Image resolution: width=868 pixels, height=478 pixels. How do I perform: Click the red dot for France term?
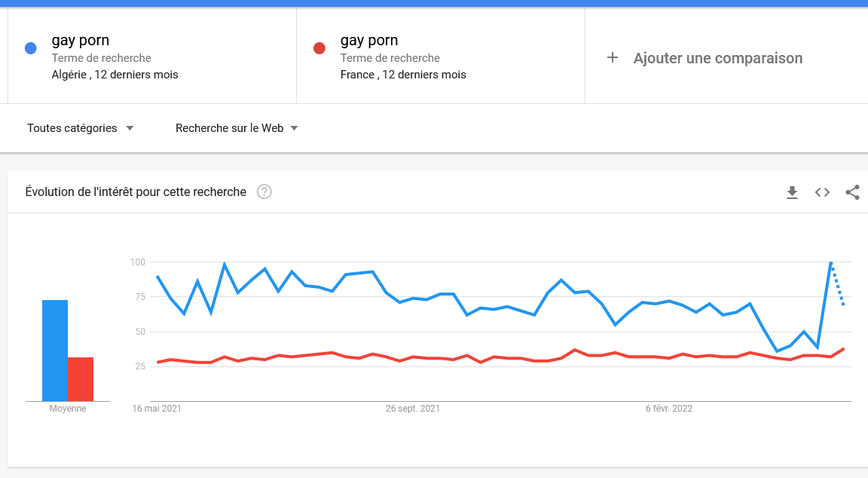coord(319,48)
